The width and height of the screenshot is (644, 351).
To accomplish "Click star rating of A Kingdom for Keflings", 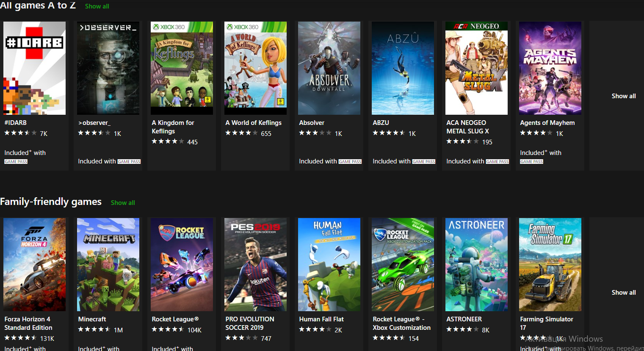I will tap(168, 141).
